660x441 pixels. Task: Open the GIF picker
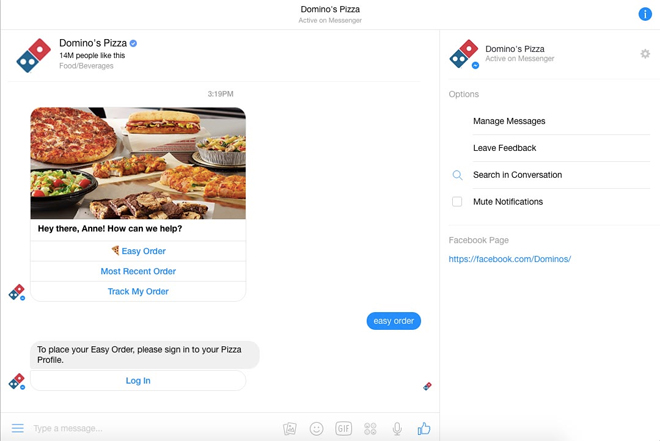343,429
